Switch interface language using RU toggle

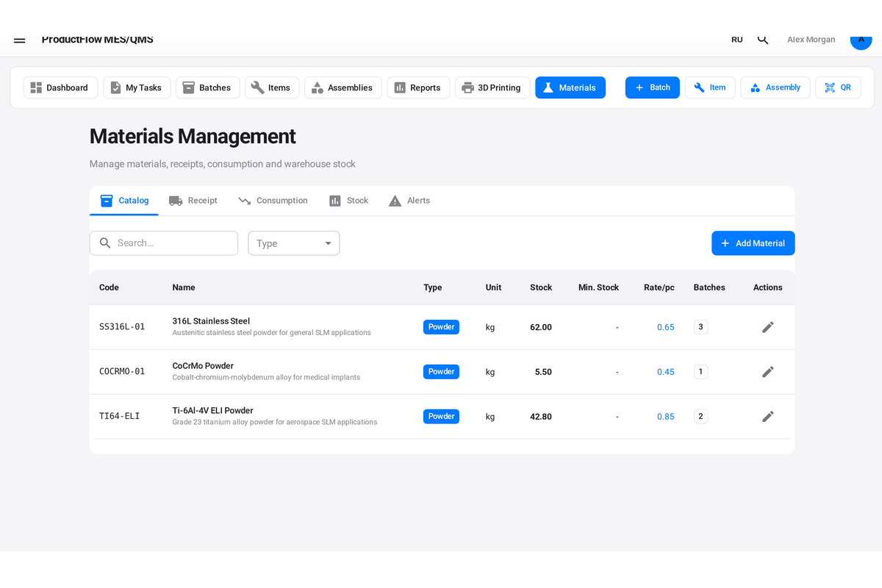736,39
